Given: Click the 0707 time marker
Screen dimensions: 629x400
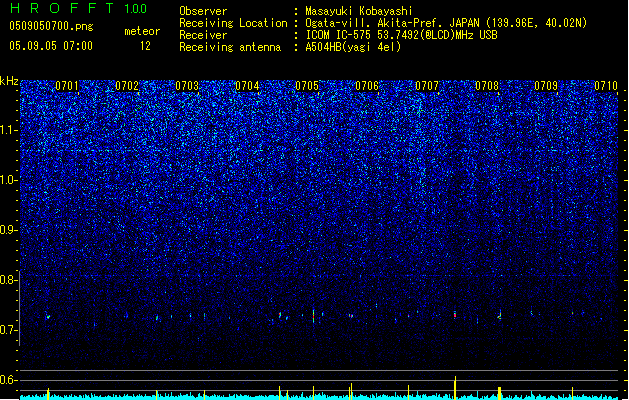Looking at the screenshot, I should tap(427, 86).
